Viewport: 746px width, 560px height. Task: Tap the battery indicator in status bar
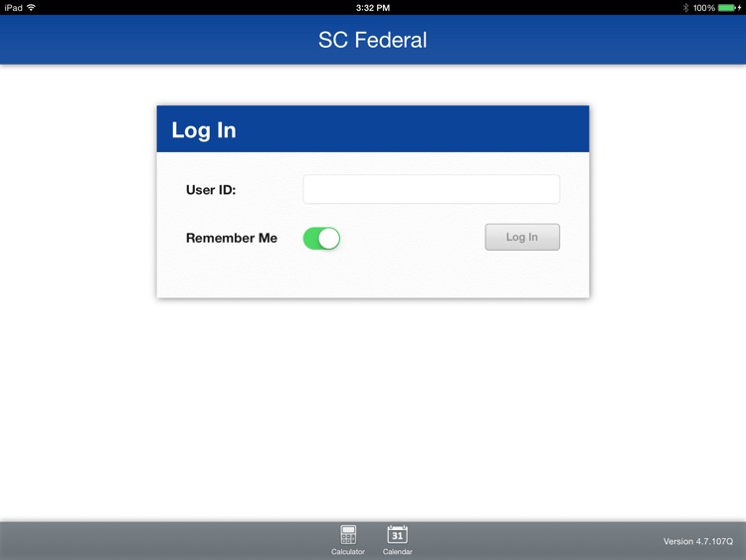[729, 8]
